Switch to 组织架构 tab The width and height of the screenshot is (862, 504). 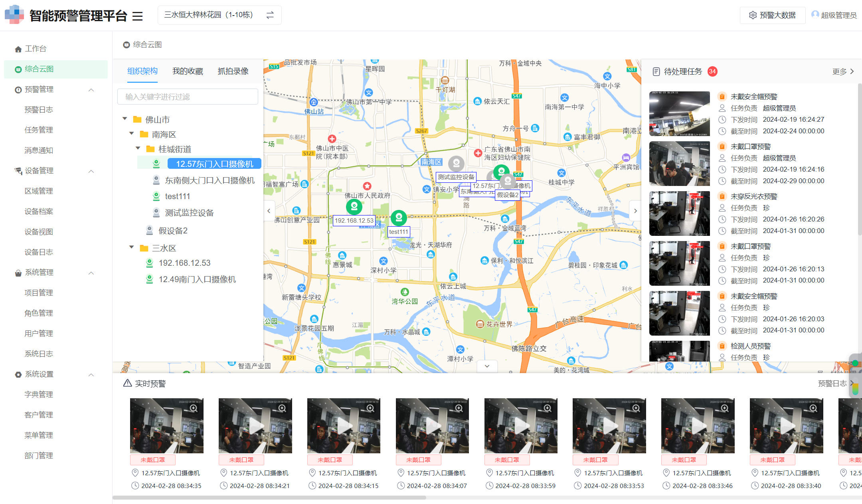coord(142,71)
